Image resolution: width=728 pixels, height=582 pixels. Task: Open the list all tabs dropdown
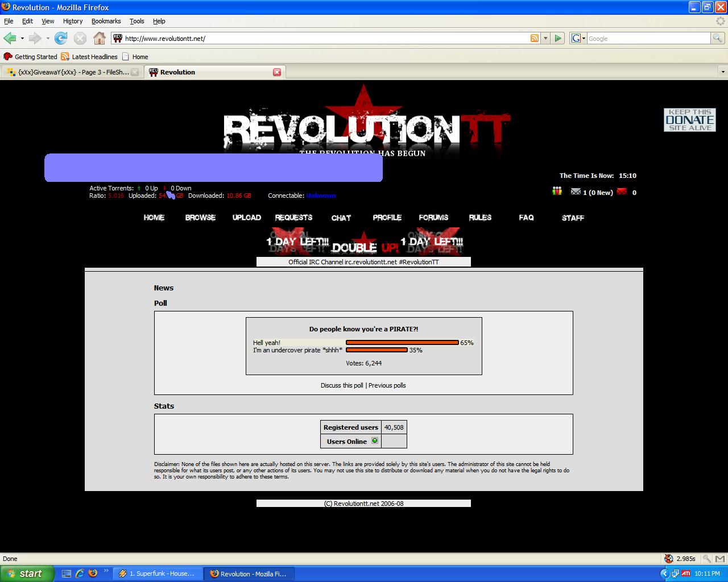pos(723,72)
